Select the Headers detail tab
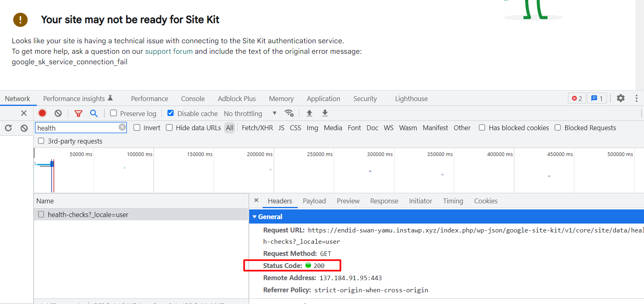The height and width of the screenshot is (304, 644). coord(280,201)
